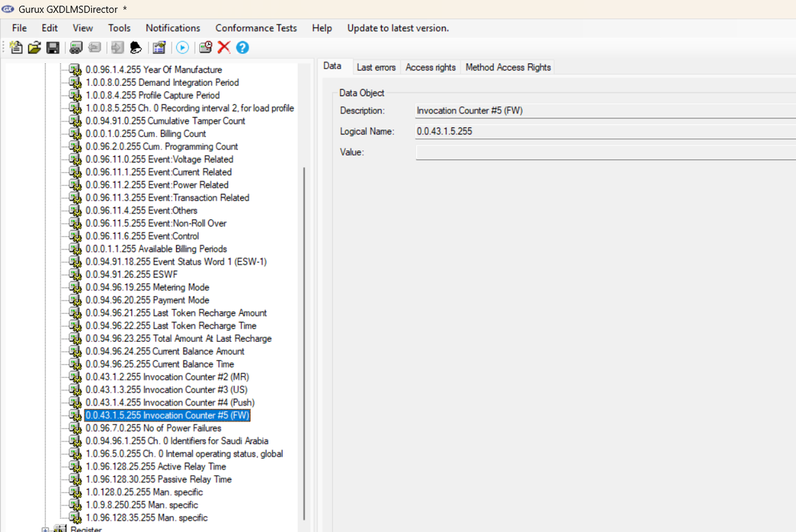Select Metering Mode object
The height and width of the screenshot is (532, 796).
point(147,287)
